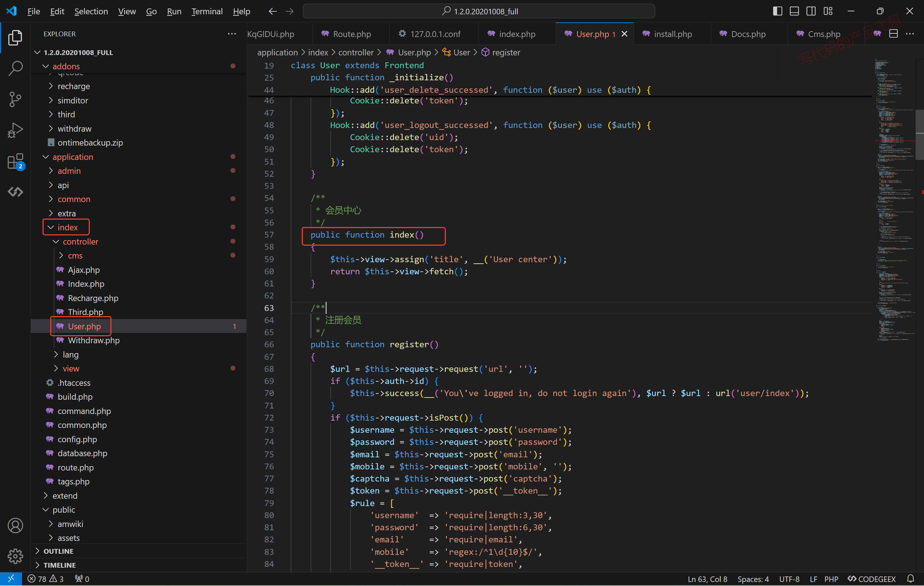
Task: Close the User.php editor tab
Action: 625,34
